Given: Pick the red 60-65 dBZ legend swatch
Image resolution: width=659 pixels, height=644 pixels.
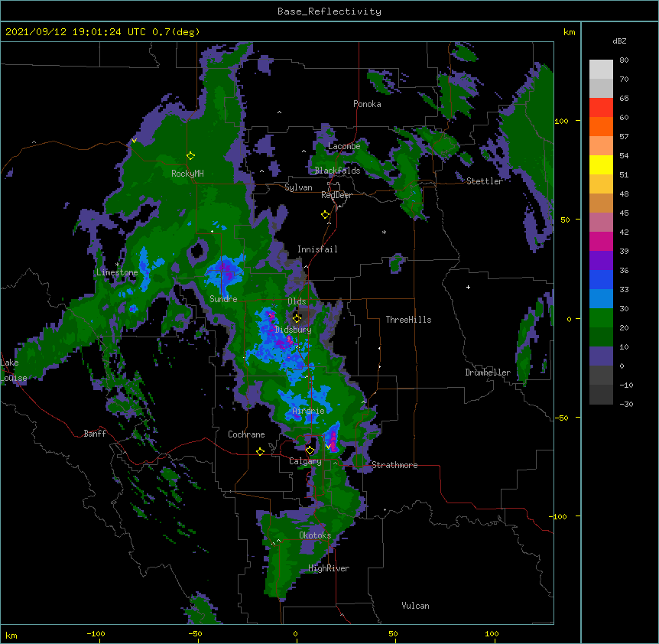Looking at the screenshot, I should [601, 108].
